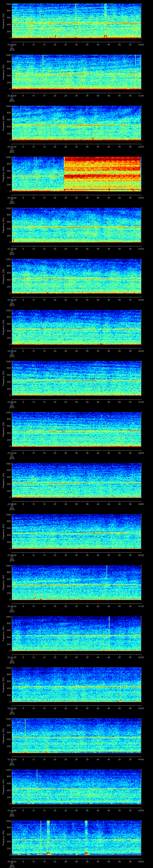Click the 23:40:00 start time label
Image resolution: width=153 pixels, height=868 pixels.
click(x=12, y=606)
